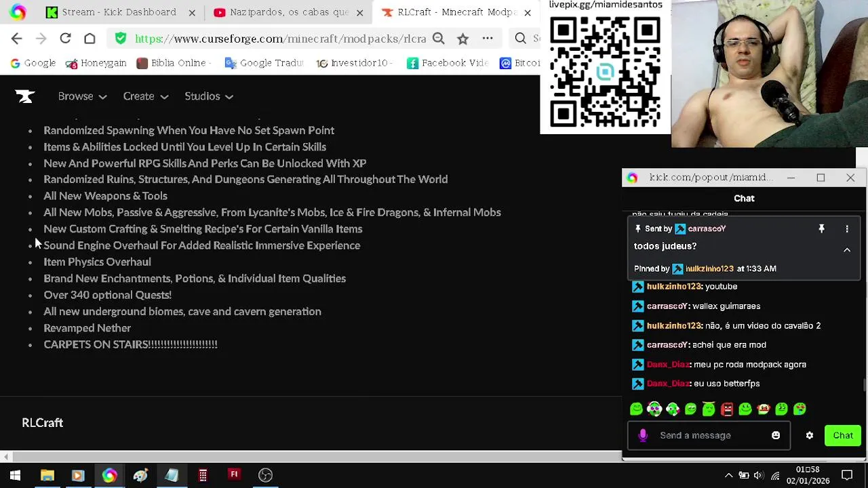Screen dimensions: 868x488
Task: Close the YouTube Nazipardos tab
Action: point(359,12)
